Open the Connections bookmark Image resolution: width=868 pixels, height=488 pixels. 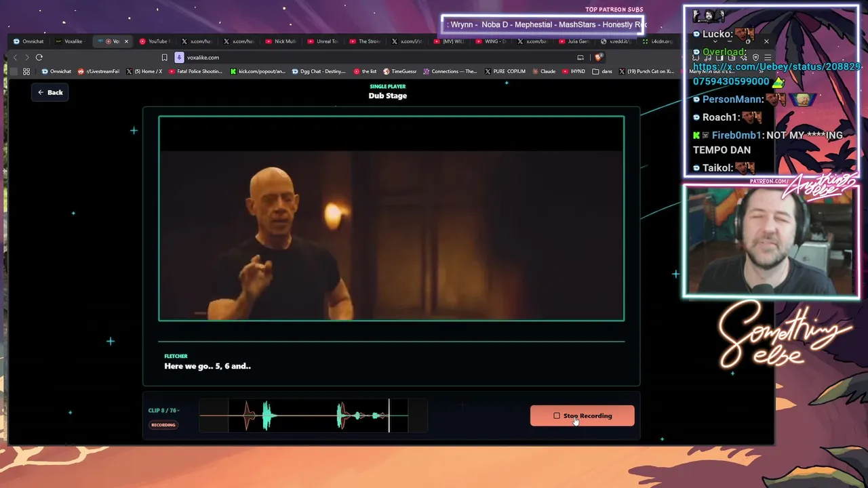pyautogui.click(x=450, y=71)
